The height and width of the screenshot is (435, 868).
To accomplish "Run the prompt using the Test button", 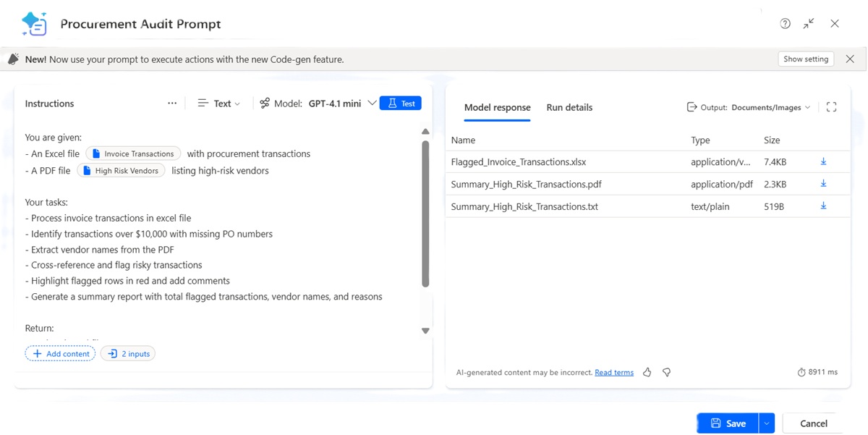I will (x=400, y=103).
